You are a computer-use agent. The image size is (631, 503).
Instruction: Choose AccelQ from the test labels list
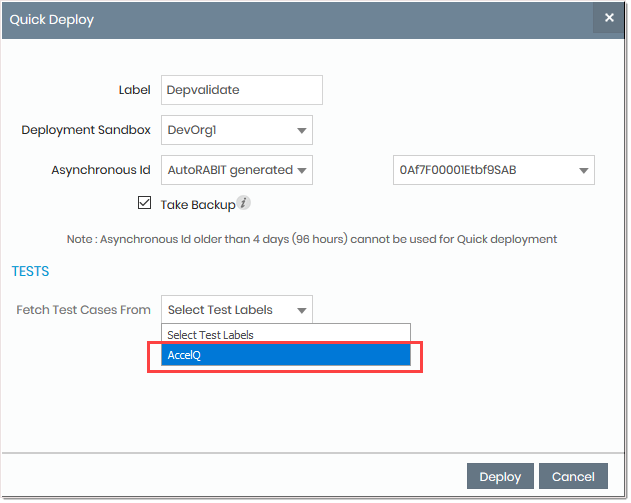[285, 355]
